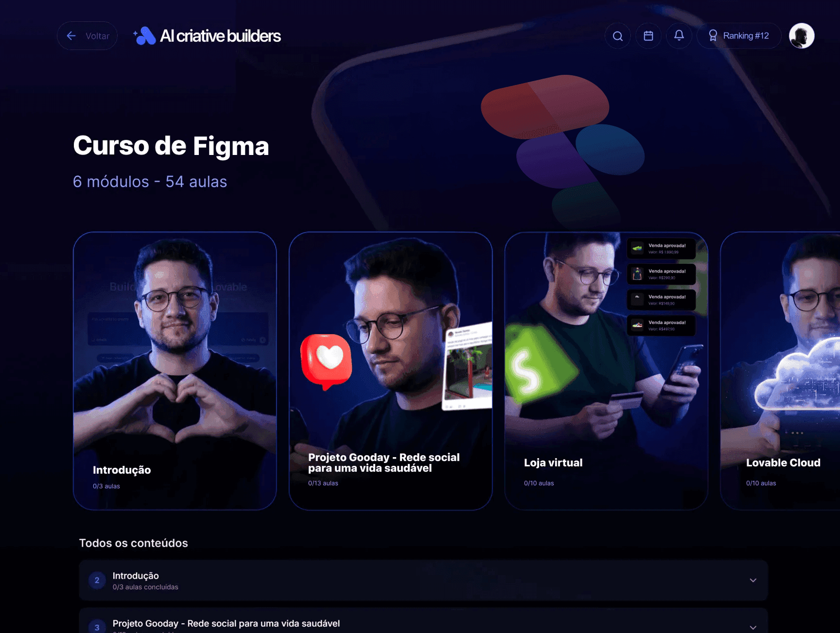Screen dimensions: 840x633
Task: Expand the Introdução content chevron
Action: tap(753, 581)
